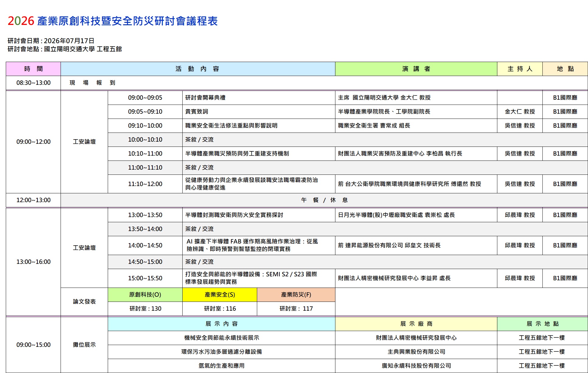Click the green 原創科技(O) track cell
The height and width of the screenshot is (373, 588).
pos(145,295)
